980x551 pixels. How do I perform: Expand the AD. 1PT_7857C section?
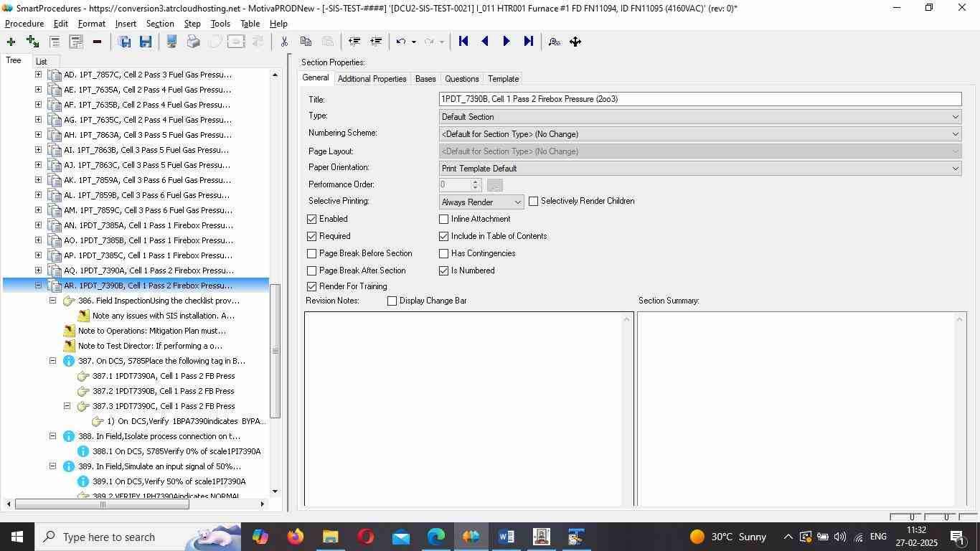click(38, 75)
